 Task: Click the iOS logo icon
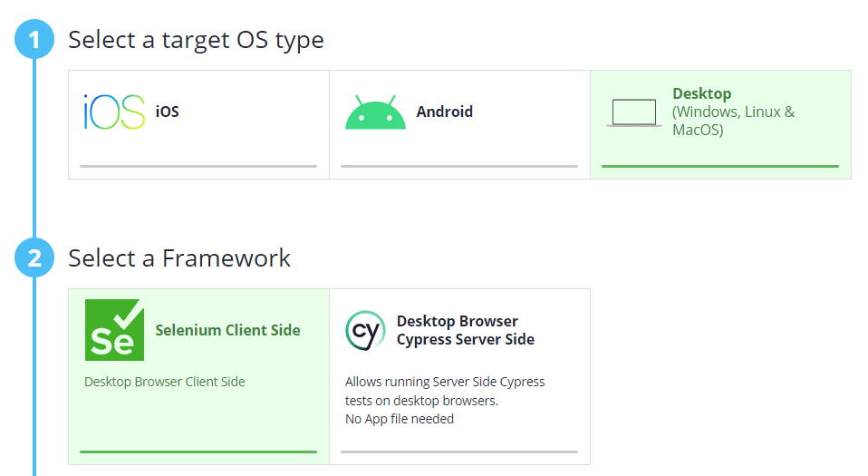tap(114, 112)
